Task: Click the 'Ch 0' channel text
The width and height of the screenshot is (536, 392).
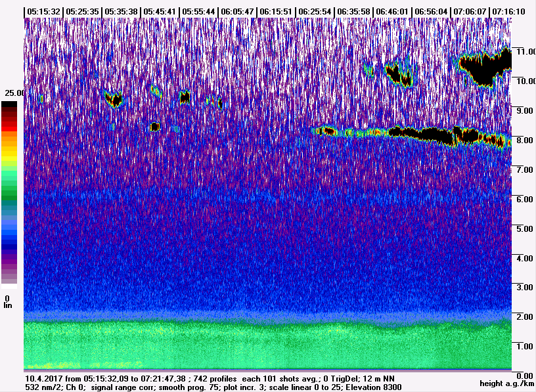Action: coord(74,387)
